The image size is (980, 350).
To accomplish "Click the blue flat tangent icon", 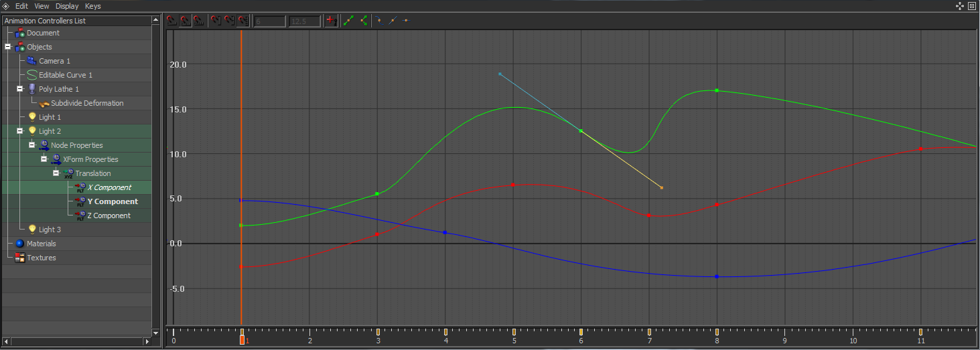I will tap(406, 21).
